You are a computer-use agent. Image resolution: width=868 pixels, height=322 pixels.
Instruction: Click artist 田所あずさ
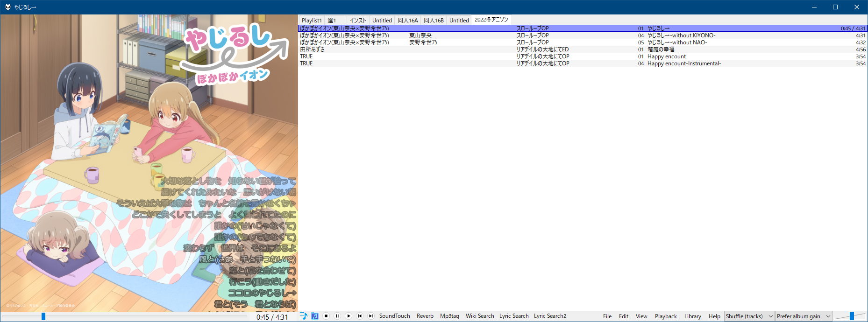click(312, 49)
